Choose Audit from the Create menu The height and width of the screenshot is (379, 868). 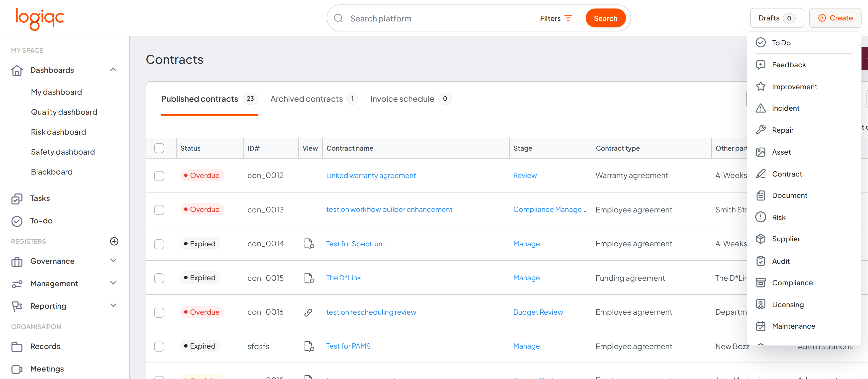point(804,261)
